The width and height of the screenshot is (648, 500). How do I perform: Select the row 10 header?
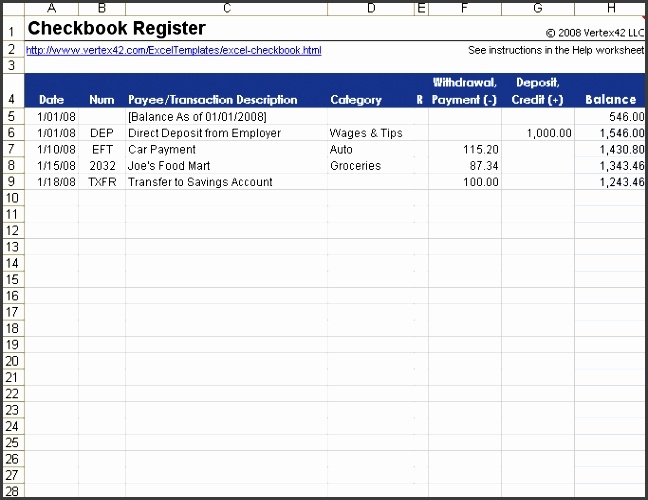click(x=11, y=198)
